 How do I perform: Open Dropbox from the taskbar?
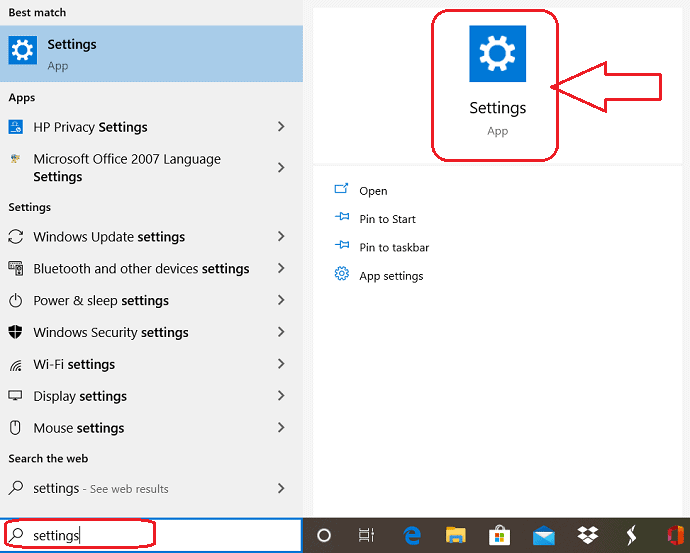(x=587, y=535)
